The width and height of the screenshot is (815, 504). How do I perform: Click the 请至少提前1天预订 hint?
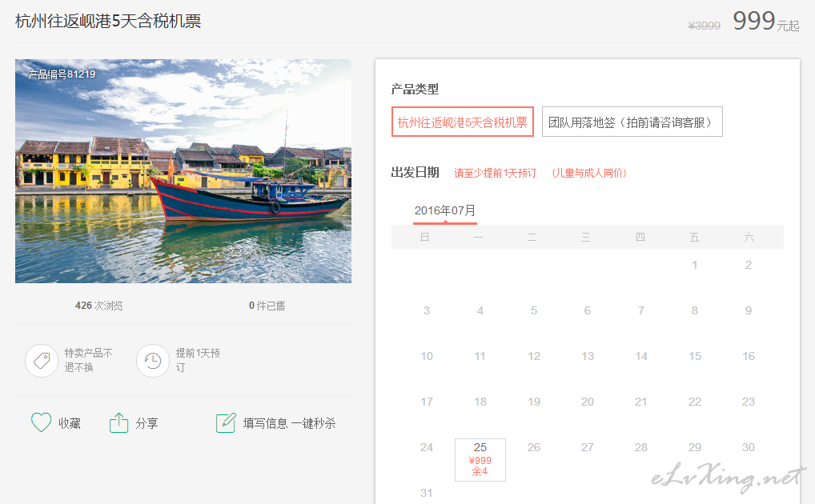[495, 173]
